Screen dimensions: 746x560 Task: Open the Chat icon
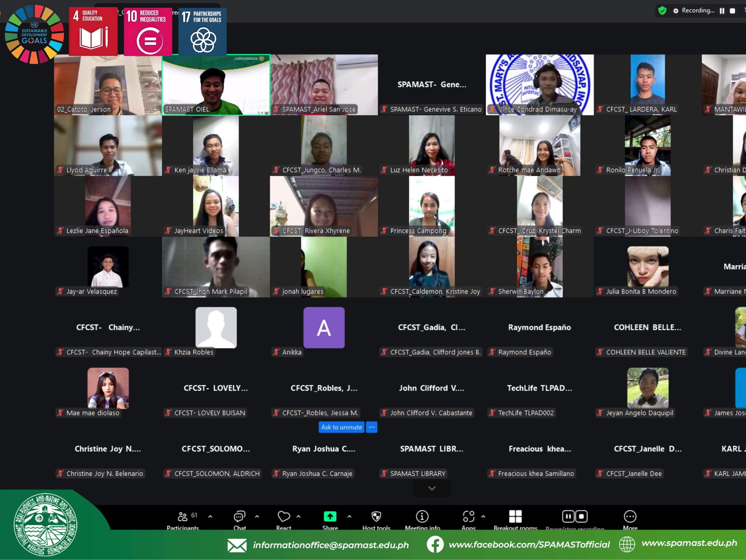(x=240, y=517)
